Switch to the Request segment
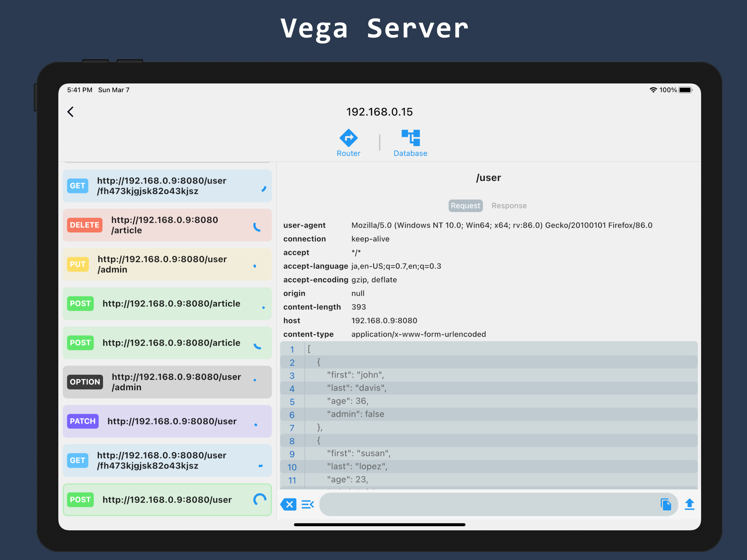The height and width of the screenshot is (560, 747). [465, 206]
